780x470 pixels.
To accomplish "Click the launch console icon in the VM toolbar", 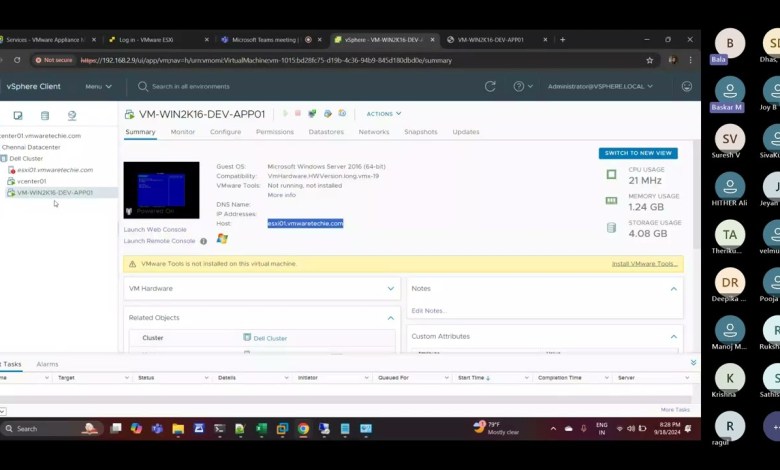I will point(312,113).
